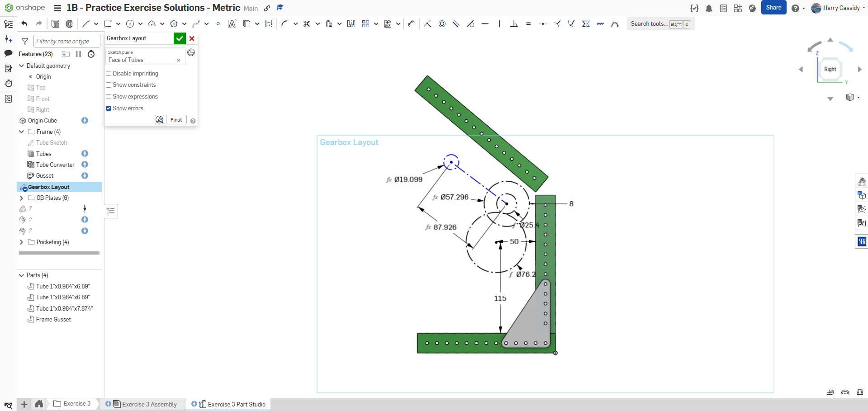The image size is (868, 411).
Task: Apply the Perpendicular constraint
Action: pyautogui.click(x=514, y=24)
